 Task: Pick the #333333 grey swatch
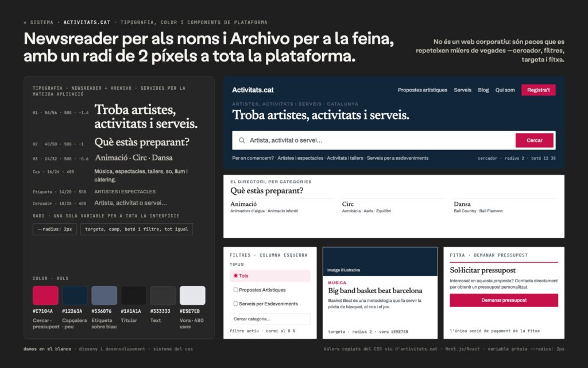click(163, 295)
